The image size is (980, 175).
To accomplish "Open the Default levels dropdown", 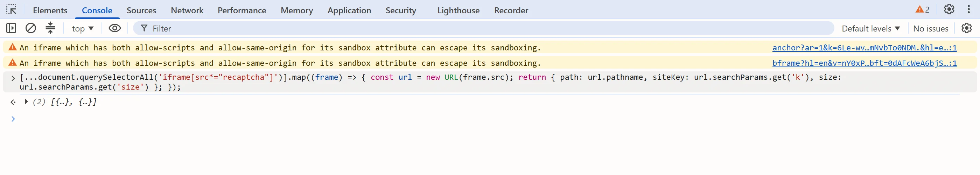I will click(x=871, y=29).
